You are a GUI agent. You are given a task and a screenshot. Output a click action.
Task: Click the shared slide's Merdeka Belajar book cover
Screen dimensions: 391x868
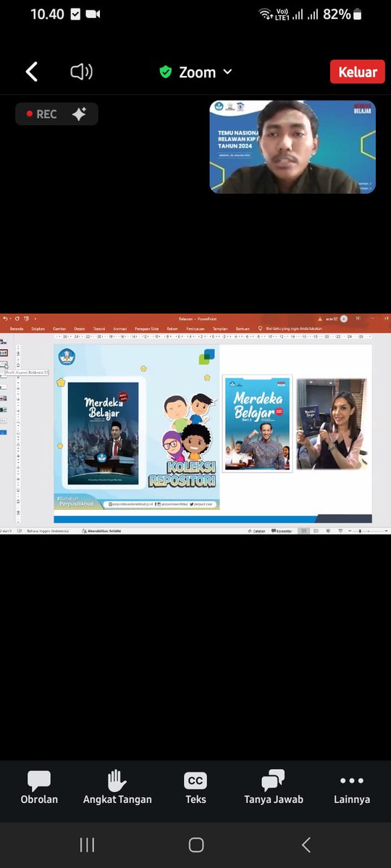103,433
